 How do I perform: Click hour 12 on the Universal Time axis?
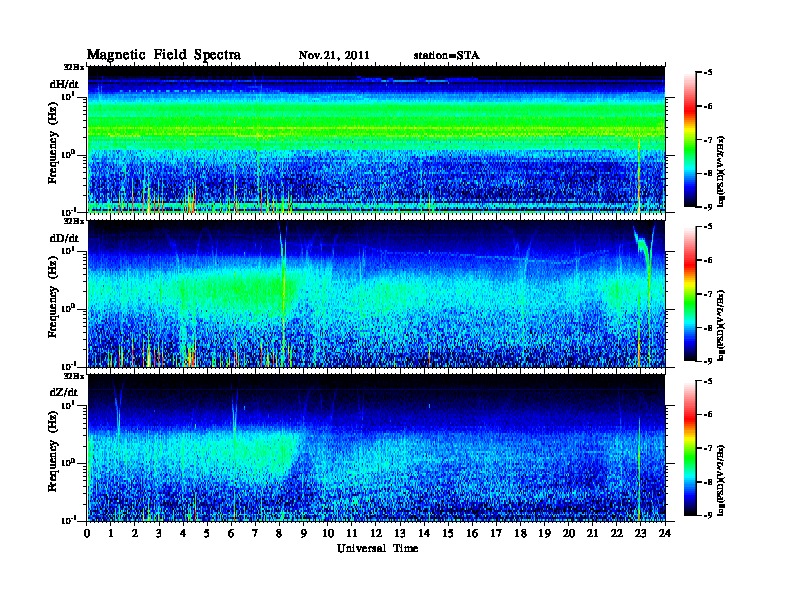[376, 534]
